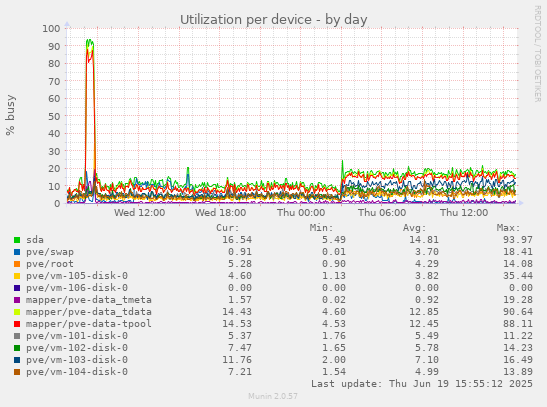Click the dark blue vm-106-disk-0 swatch

coord(17,288)
